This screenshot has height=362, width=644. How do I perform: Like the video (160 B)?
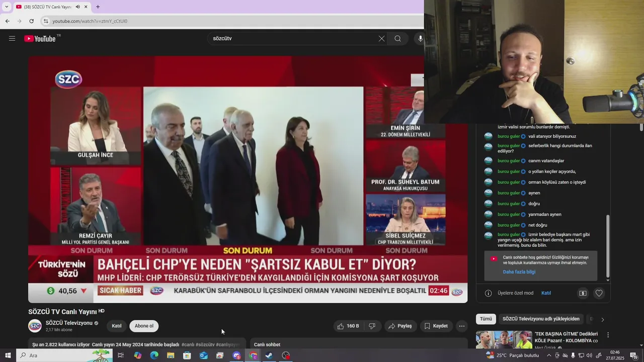(348, 326)
